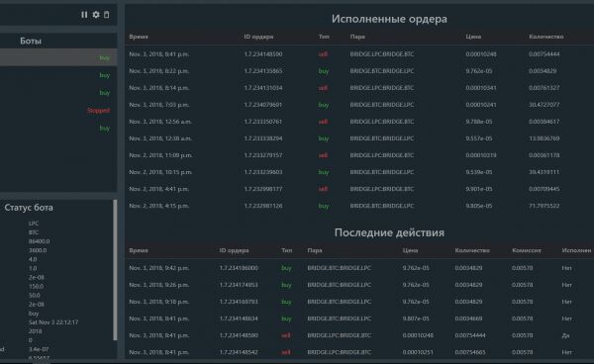Click order ID 1.7.233350761
The image size is (594, 364).
coord(263,122)
